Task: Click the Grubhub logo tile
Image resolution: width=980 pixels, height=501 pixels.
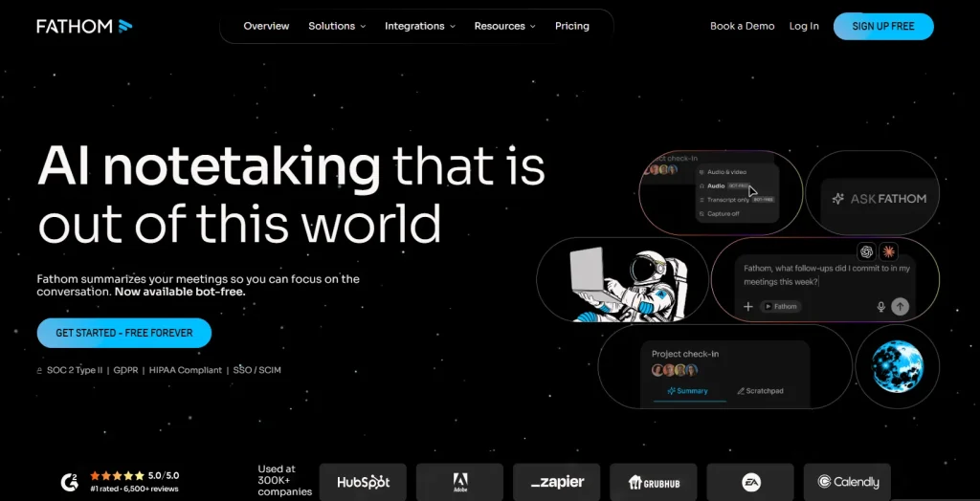Action: pos(654,482)
